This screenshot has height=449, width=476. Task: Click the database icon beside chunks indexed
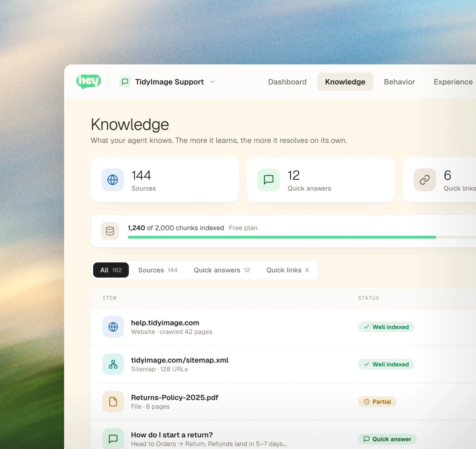tap(110, 231)
